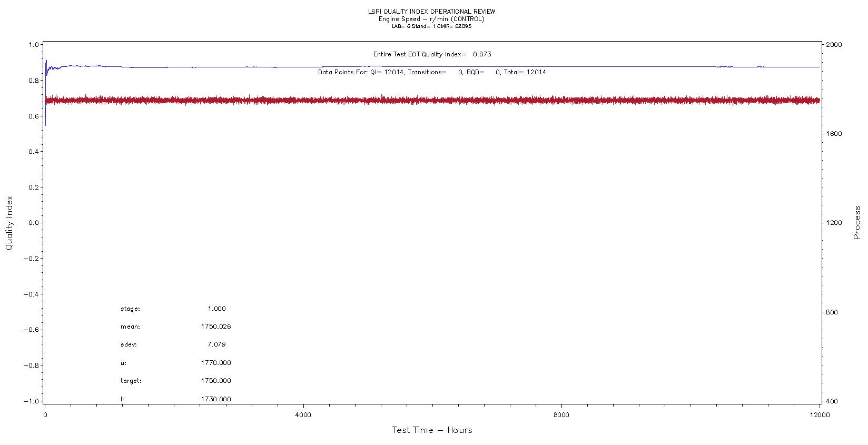Click the 'u:' upper limit label
This screenshot has height=445, width=868.
tap(123, 363)
